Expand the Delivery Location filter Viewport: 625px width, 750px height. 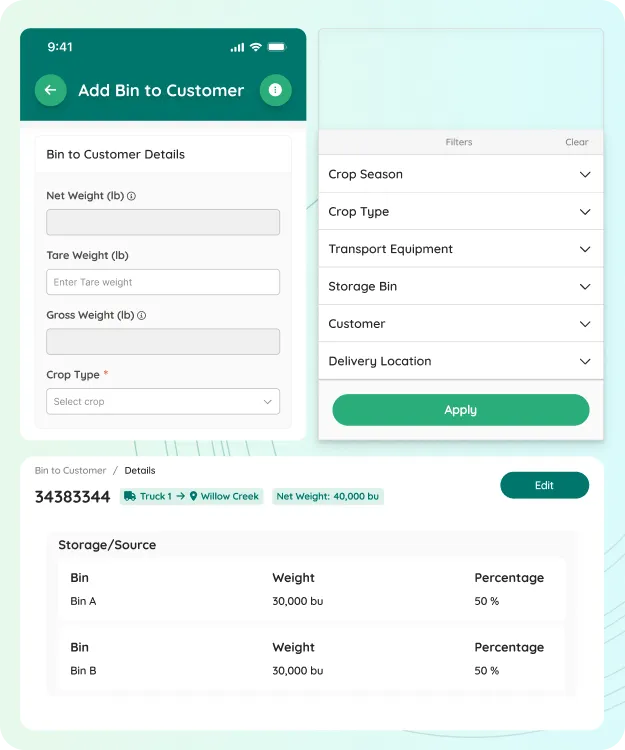pyautogui.click(x=585, y=361)
